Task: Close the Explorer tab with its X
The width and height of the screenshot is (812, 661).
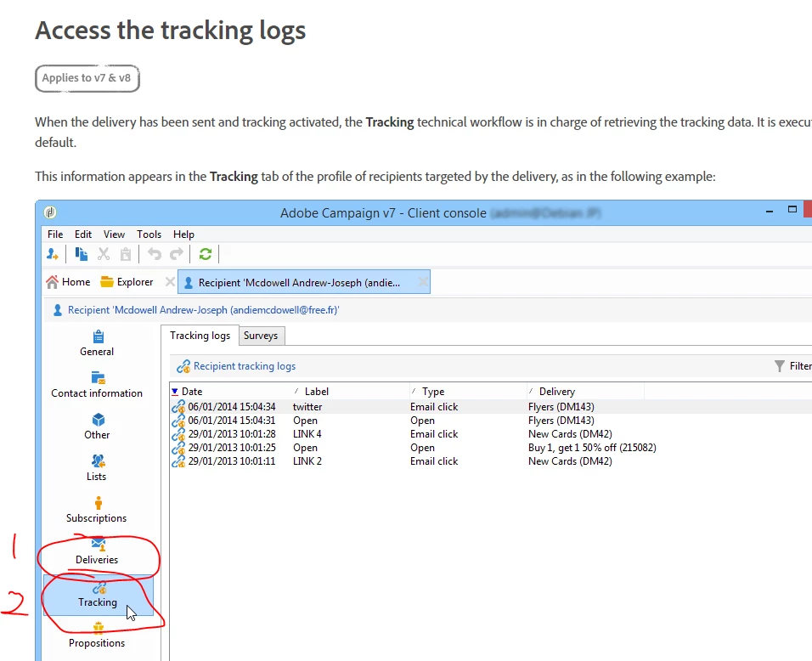Action: point(170,282)
